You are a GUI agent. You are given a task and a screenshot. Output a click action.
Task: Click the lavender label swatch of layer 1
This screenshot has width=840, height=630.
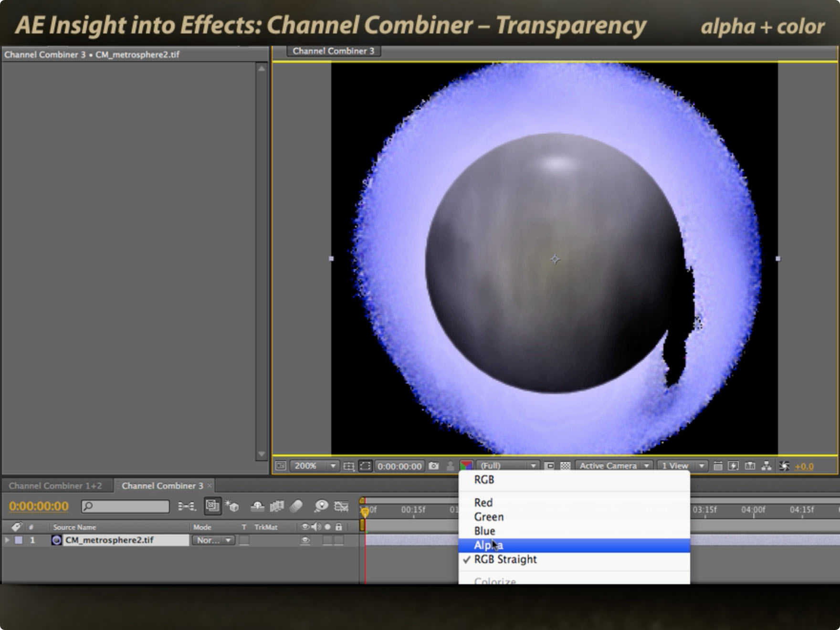coord(18,540)
